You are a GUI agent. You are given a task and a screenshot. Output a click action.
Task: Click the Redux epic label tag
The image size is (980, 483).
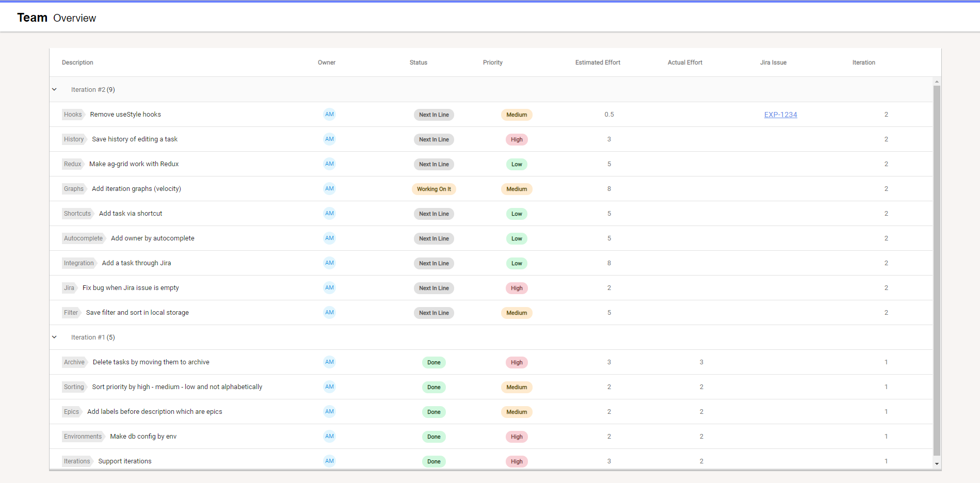pyautogui.click(x=73, y=164)
